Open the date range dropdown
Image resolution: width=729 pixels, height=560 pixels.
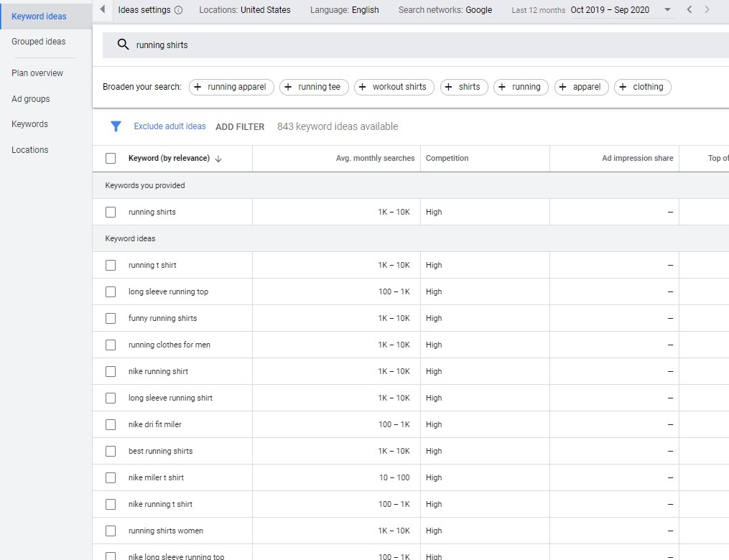coord(668,10)
